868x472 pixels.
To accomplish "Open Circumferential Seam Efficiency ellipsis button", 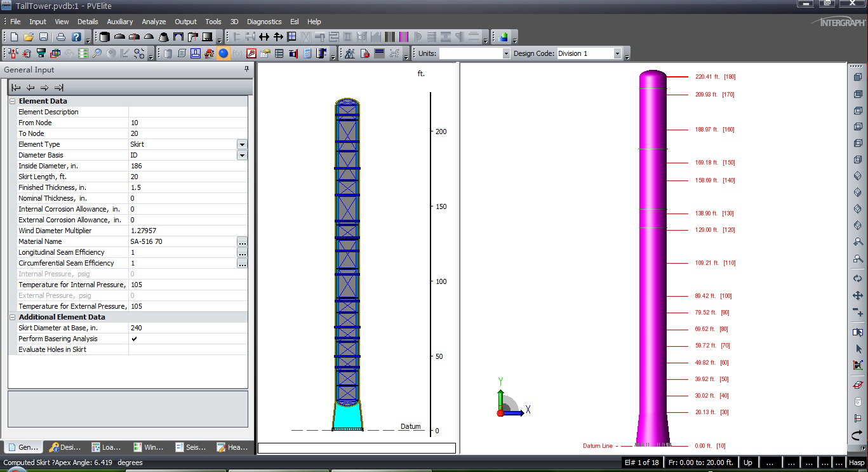I will [242, 263].
